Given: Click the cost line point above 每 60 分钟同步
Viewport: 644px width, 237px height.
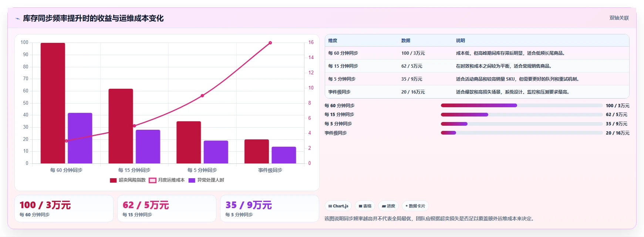Looking at the screenshot, I should click(x=67, y=141).
